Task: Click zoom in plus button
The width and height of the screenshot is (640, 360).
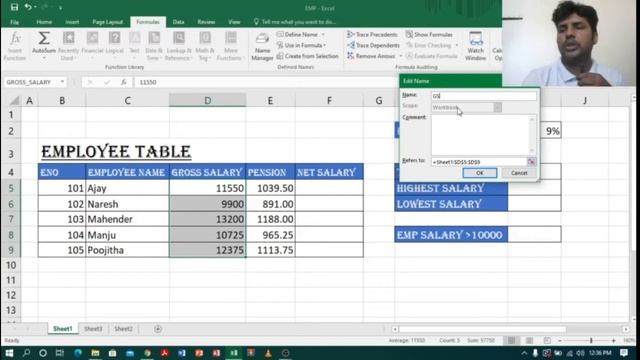Action: click(613, 340)
